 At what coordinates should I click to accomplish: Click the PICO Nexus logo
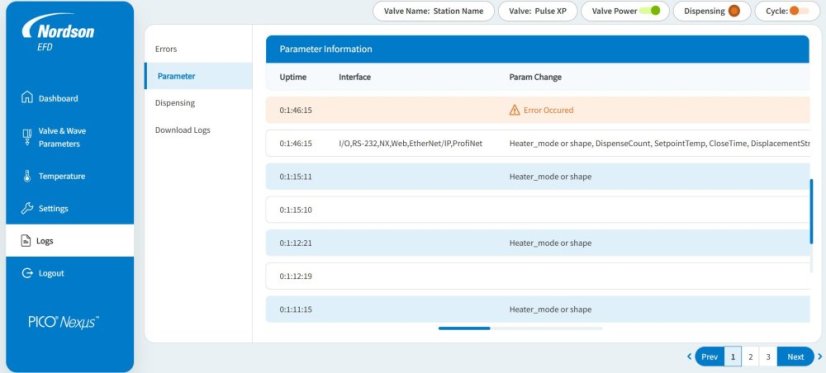coord(64,322)
